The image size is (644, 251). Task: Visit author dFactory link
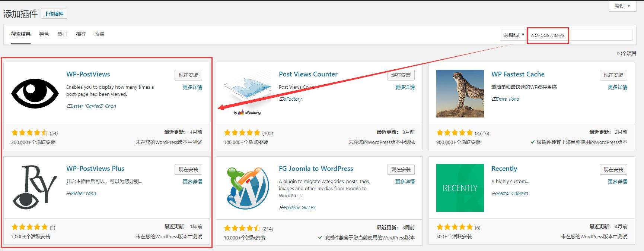point(293,99)
